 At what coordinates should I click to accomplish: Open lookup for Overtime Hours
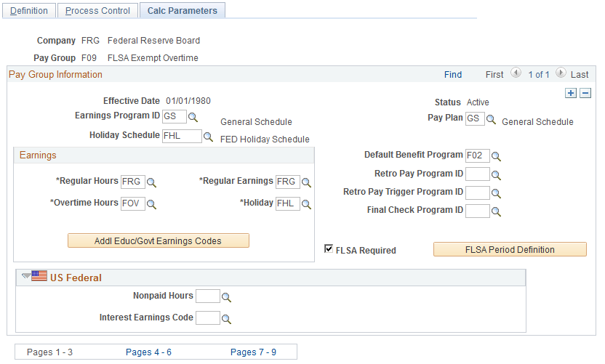[152, 204]
